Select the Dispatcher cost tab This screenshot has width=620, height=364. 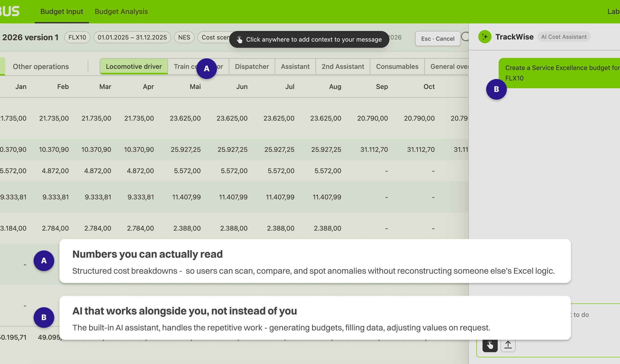pos(252,66)
